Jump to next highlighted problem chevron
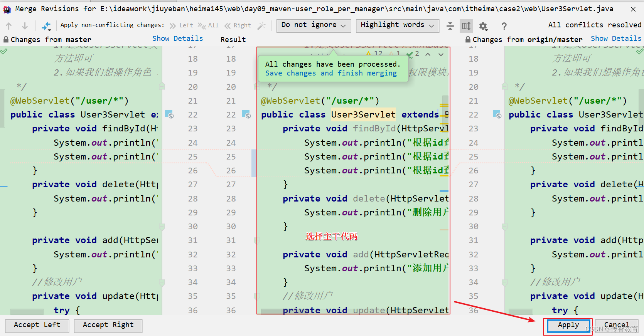The height and width of the screenshot is (336, 644). click(x=441, y=54)
